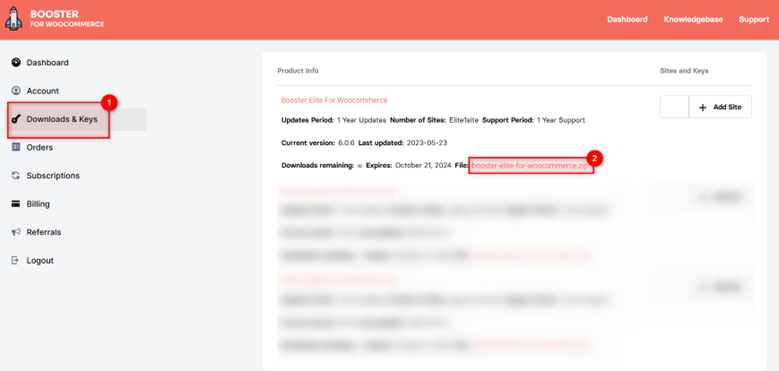Click the Subscriptions refresh icon

click(16, 175)
